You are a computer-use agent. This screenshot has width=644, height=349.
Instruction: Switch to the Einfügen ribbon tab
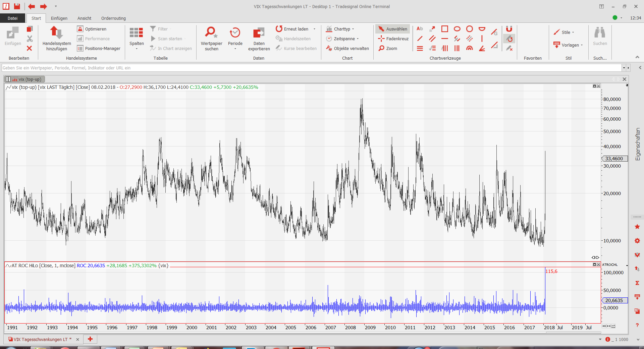(59, 18)
